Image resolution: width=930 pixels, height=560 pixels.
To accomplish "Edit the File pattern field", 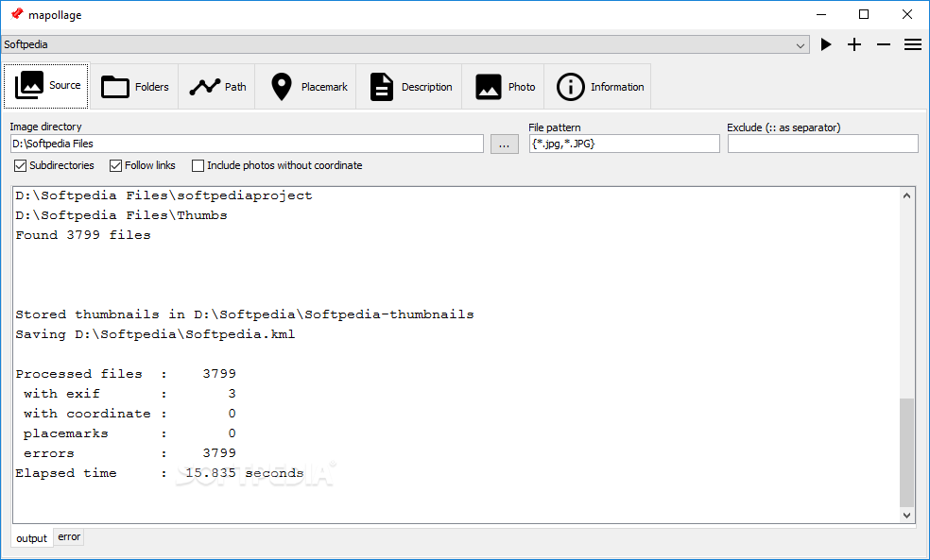I will point(624,144).
